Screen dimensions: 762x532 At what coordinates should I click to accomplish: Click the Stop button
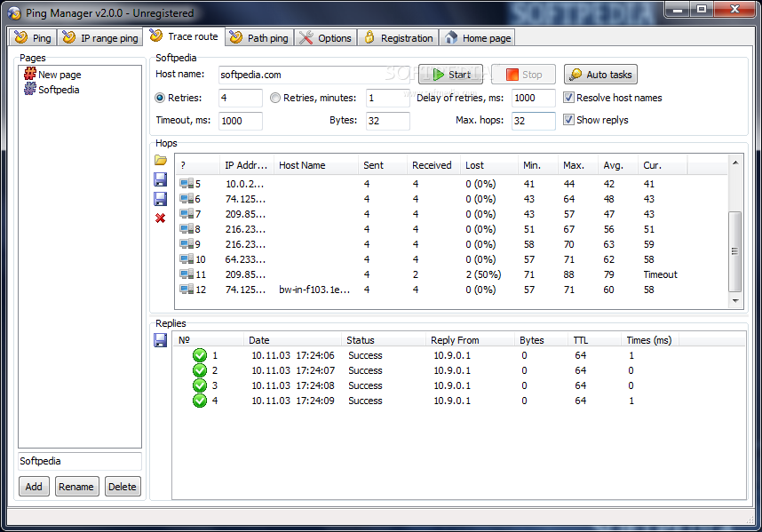[524, 75]
